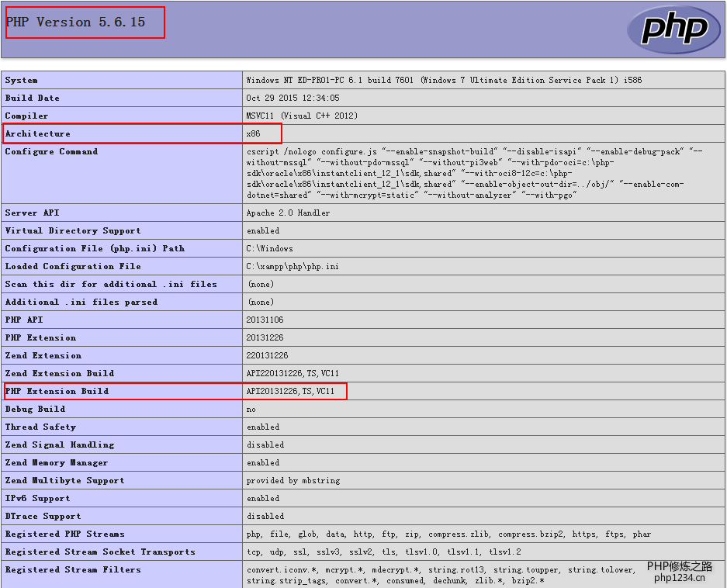
Task: Select the tcp, udp, ssl transports list
Action: tap(383, 552)
